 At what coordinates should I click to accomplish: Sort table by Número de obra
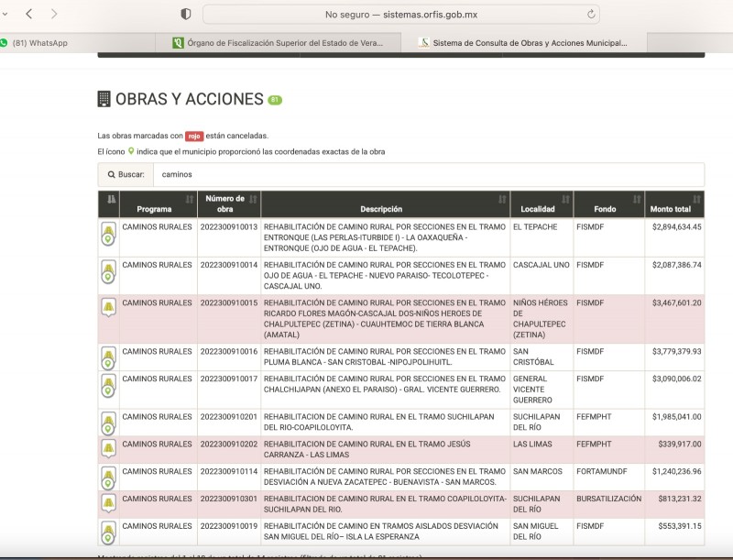pyautogui.click(x=229, y=204)
